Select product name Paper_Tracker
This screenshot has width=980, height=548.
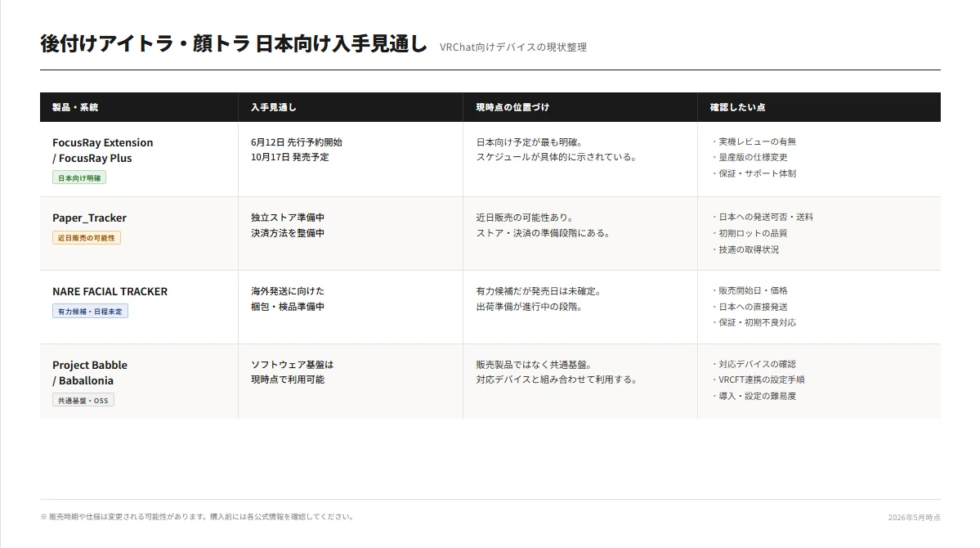(x=89, y=218)
